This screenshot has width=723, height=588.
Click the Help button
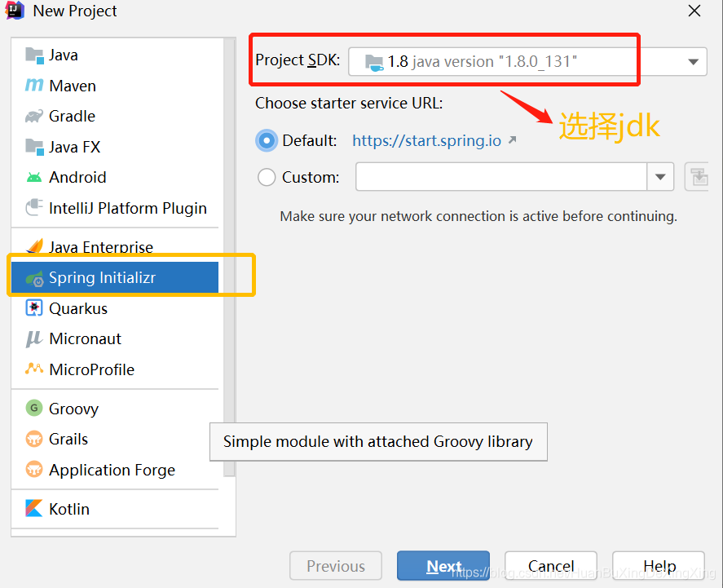659,566
